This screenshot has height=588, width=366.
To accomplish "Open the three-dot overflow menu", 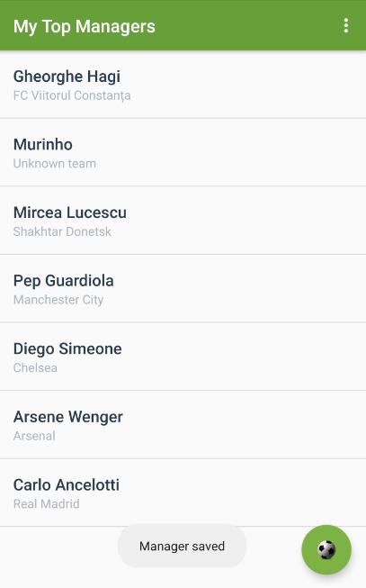I will pos(346,26).
